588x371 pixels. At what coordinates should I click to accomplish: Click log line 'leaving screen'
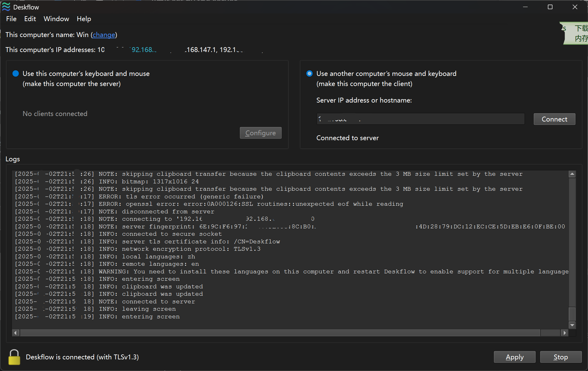95,309
